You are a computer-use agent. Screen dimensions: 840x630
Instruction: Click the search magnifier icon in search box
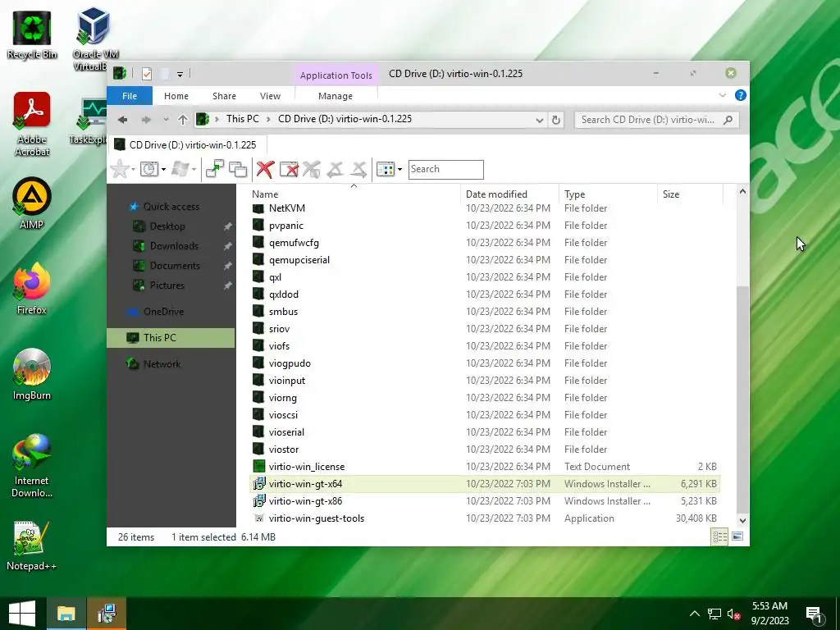tap(728, 120)
